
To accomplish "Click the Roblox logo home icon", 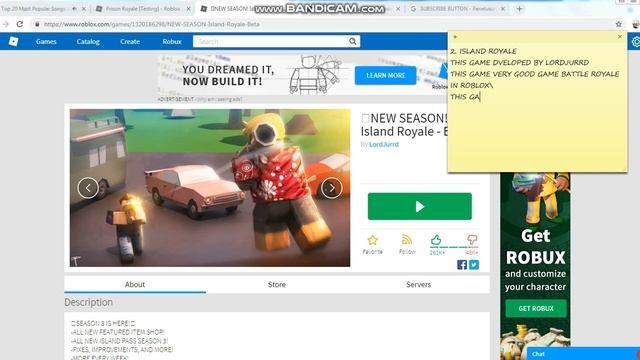I will tap(13, 41).
